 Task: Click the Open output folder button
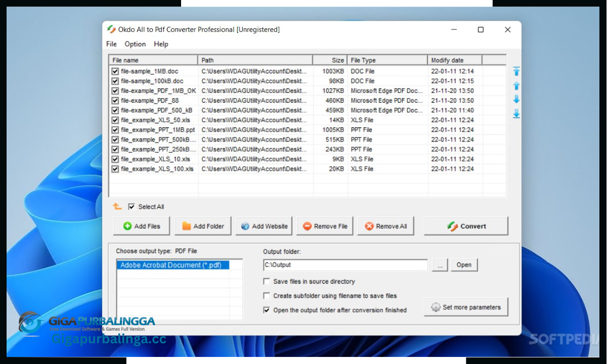tap(464, 265)
